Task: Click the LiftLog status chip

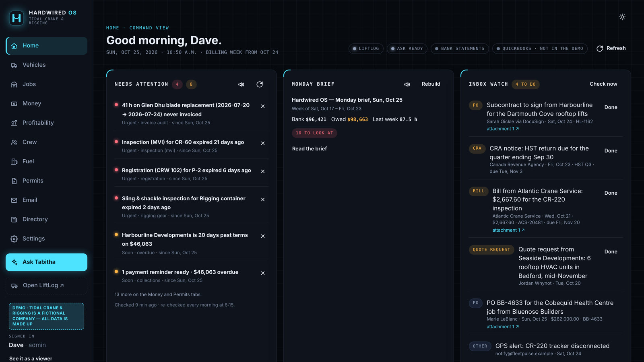Action: point(366,49)
